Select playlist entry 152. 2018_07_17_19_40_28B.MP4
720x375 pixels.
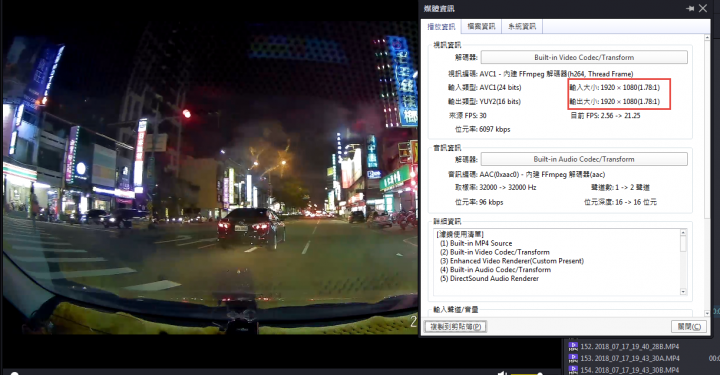[630, 347]
